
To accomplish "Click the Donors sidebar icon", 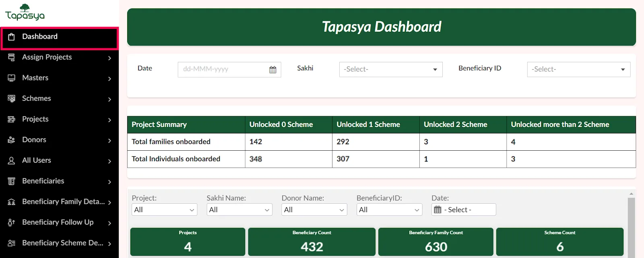I will point(12,140).
